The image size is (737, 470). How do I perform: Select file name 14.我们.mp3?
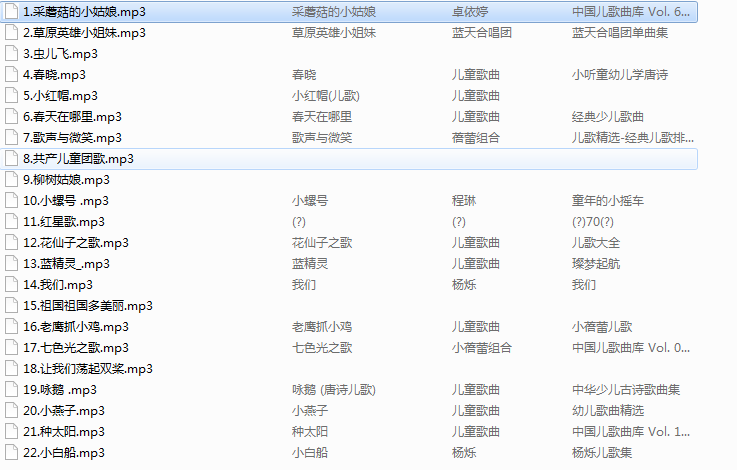click(58, 285)
